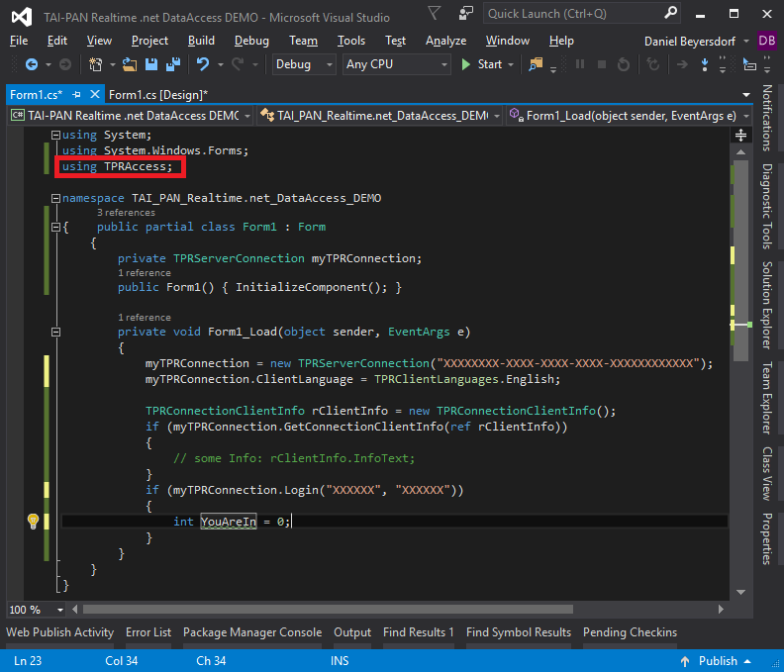Open the Tools menu

pos(351,41)
